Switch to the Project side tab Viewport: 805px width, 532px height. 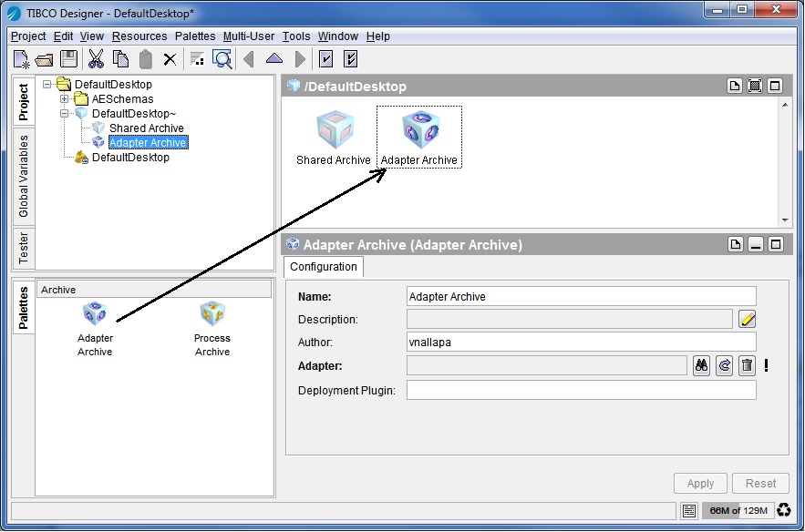[x=24, y=102]
